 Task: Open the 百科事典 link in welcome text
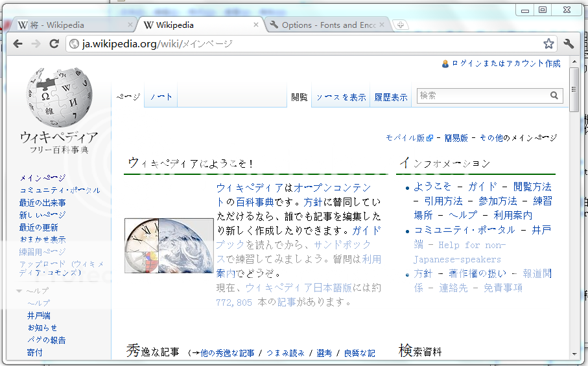255,202
